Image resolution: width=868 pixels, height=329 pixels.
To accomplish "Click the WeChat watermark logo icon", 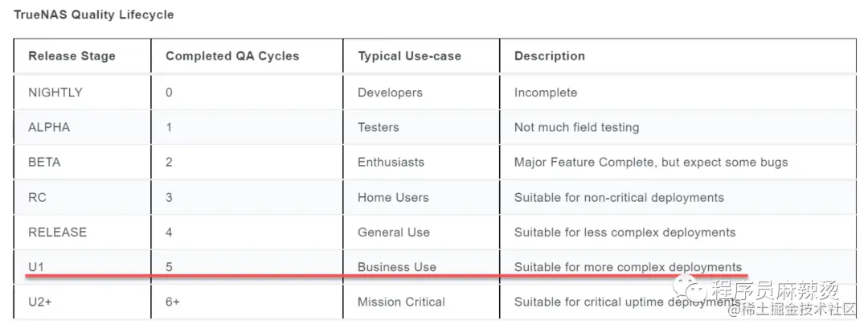I will pos(689,288).
